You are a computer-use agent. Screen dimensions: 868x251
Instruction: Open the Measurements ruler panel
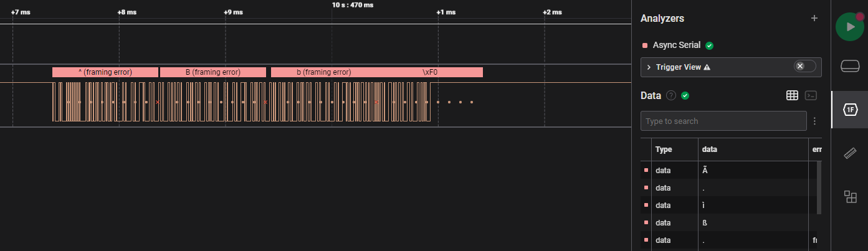point(850,153)
